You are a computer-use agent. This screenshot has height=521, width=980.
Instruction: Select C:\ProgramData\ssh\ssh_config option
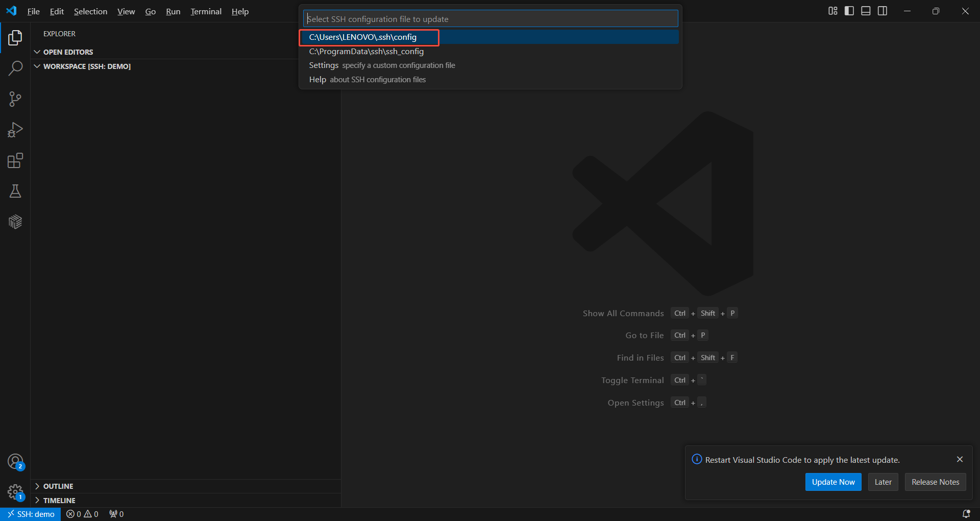coord(366,51)
